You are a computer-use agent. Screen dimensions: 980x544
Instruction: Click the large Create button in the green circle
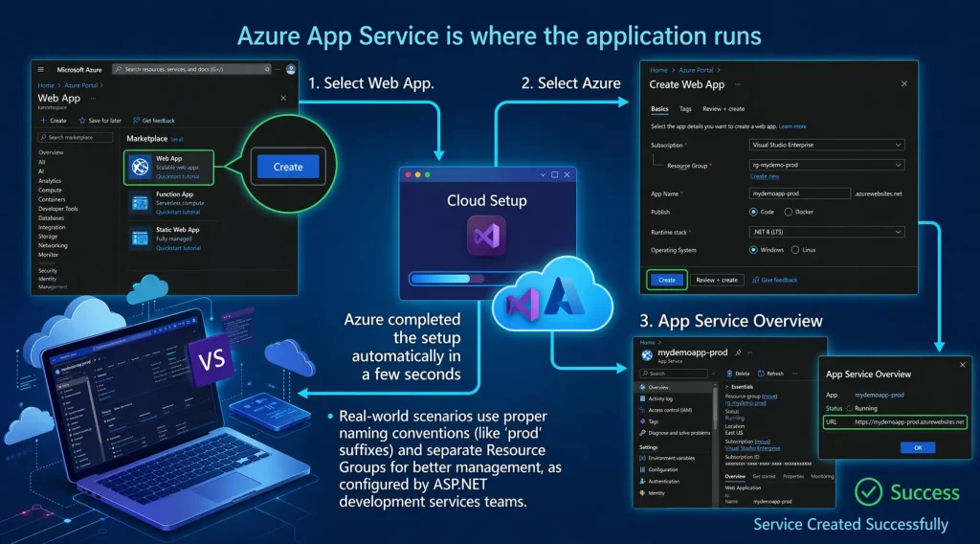pos(288,167)
